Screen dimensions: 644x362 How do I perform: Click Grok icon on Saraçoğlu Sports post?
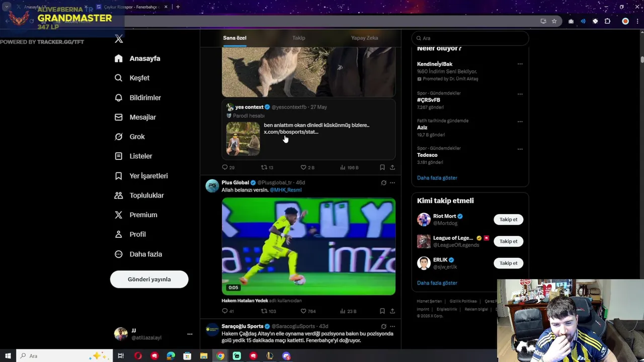(x=383, y=327)
